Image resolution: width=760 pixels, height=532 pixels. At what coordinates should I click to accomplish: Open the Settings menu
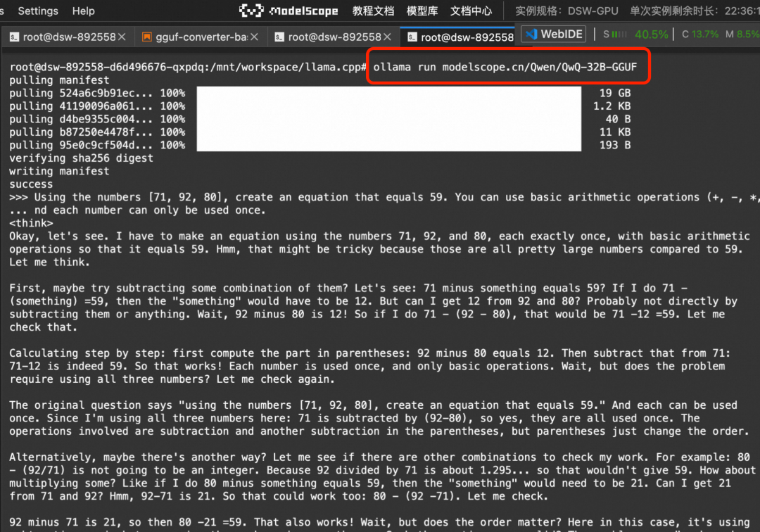pos(38,11)
